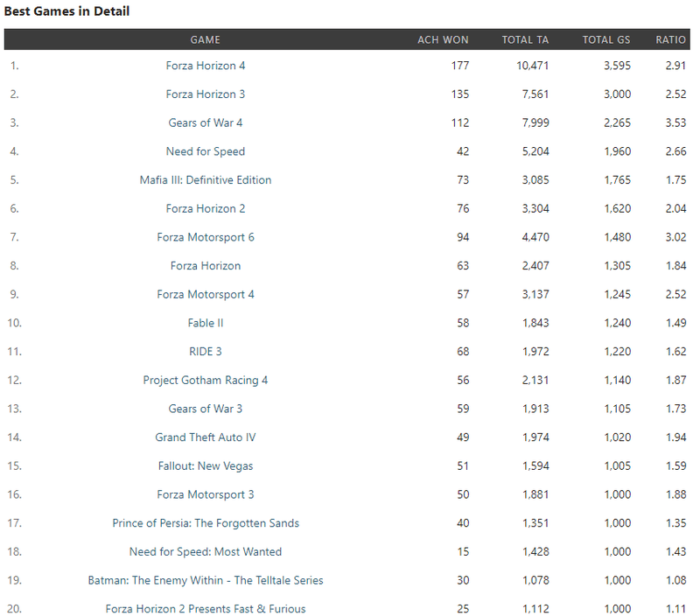This screenshot has height=616, width=700.
Task: Select the 1,620 Total GS value
Action: (618, 208)
